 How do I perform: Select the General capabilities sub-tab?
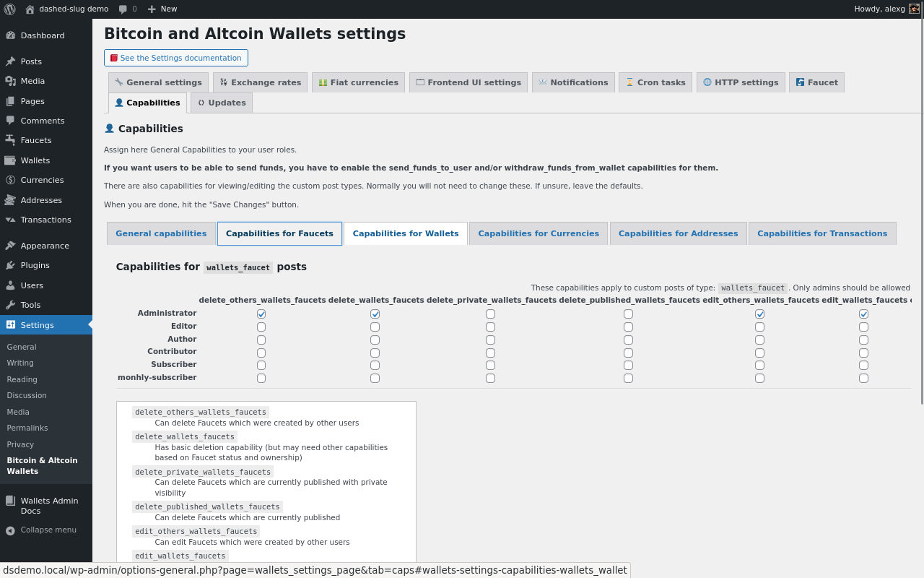click(x=161, y=233)
